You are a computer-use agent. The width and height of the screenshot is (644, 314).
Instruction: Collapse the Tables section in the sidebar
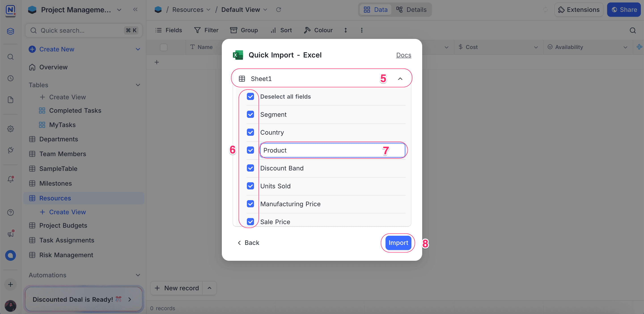click(x=138, y=85)
